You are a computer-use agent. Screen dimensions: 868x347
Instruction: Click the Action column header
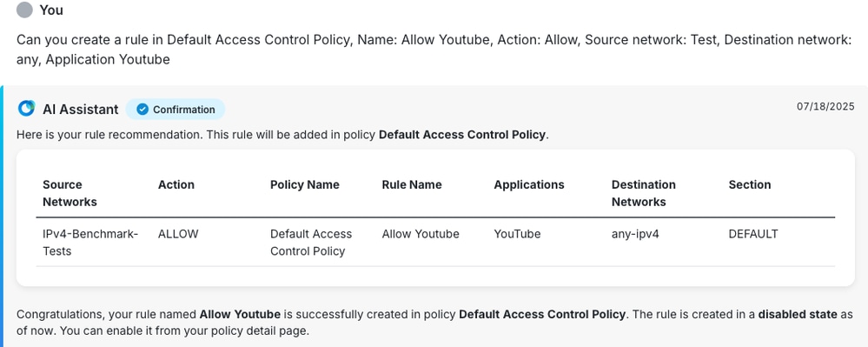pyautogui.click(x=176, y=184)
